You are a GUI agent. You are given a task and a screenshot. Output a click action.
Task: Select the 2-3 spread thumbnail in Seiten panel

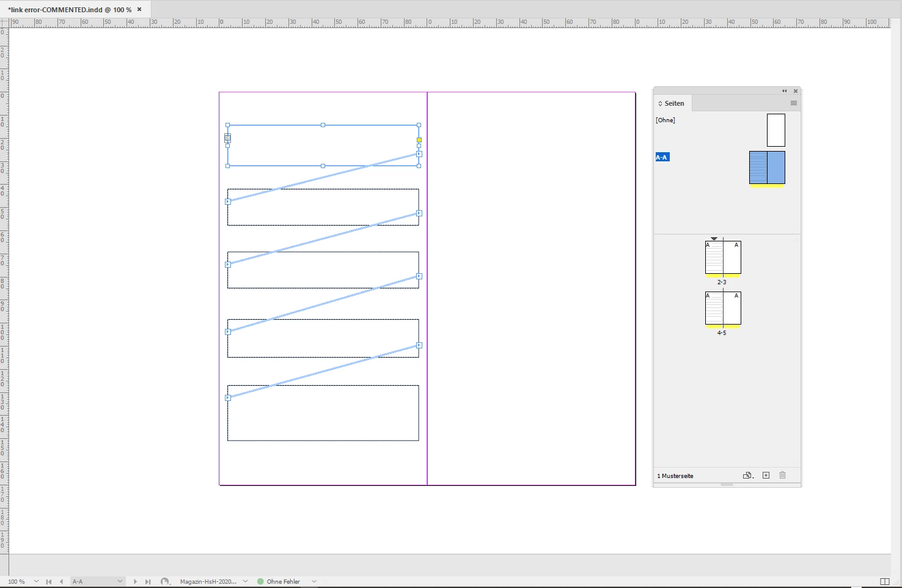723,257
